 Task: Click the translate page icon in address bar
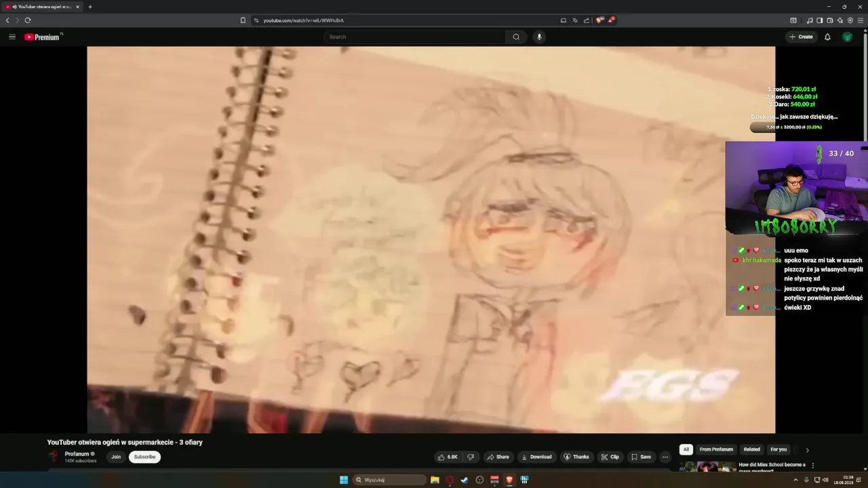[x=575, y=20]
